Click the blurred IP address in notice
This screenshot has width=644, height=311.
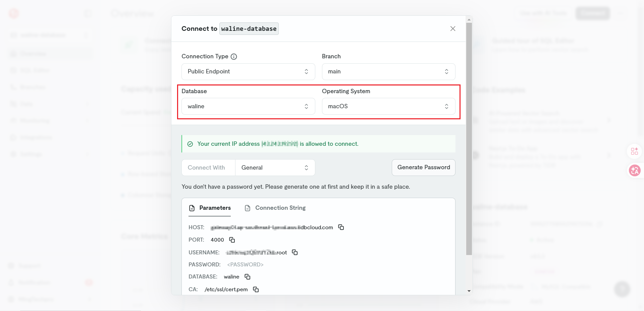pos(280,144)
